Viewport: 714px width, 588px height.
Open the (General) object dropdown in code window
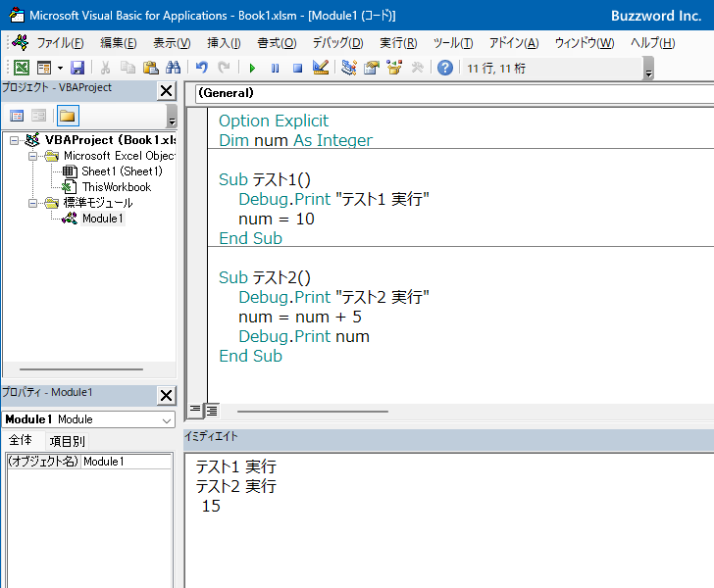point(454,93)
